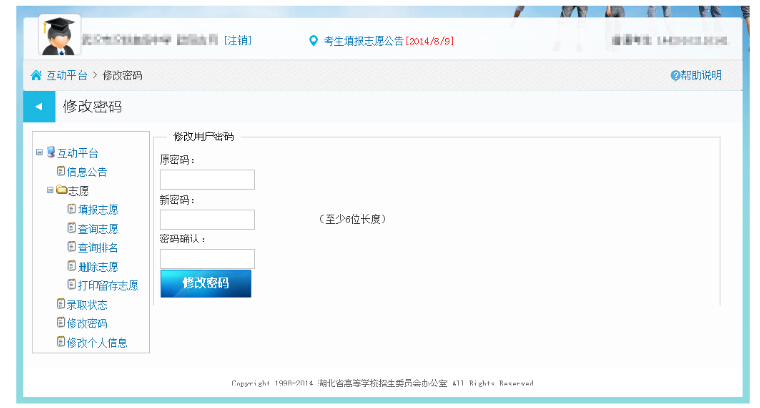Image resolution: width=760 pixels, height=408 pixels.
Task: Click the 志愿 folder icon in the tree
Action: (61, 190)
